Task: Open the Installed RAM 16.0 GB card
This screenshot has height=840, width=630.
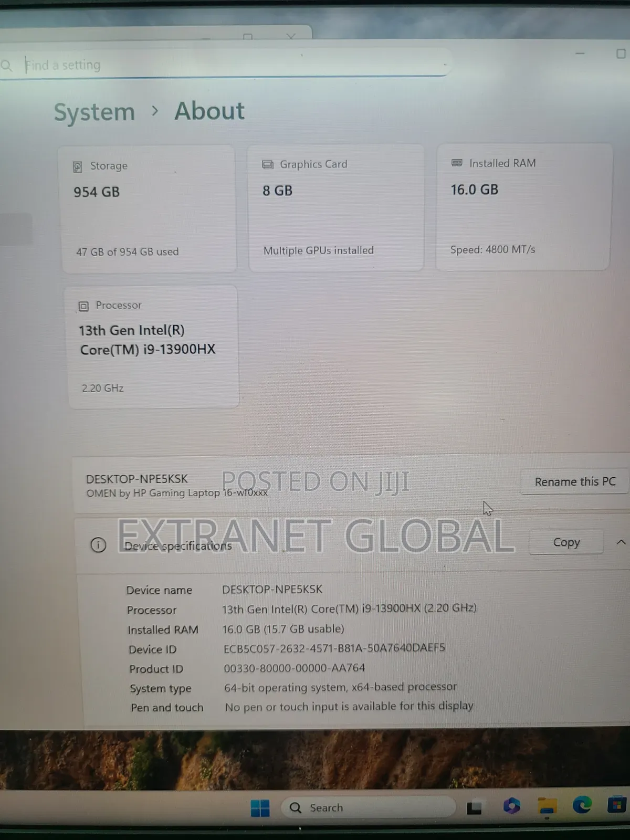Action: click(524, 207)
